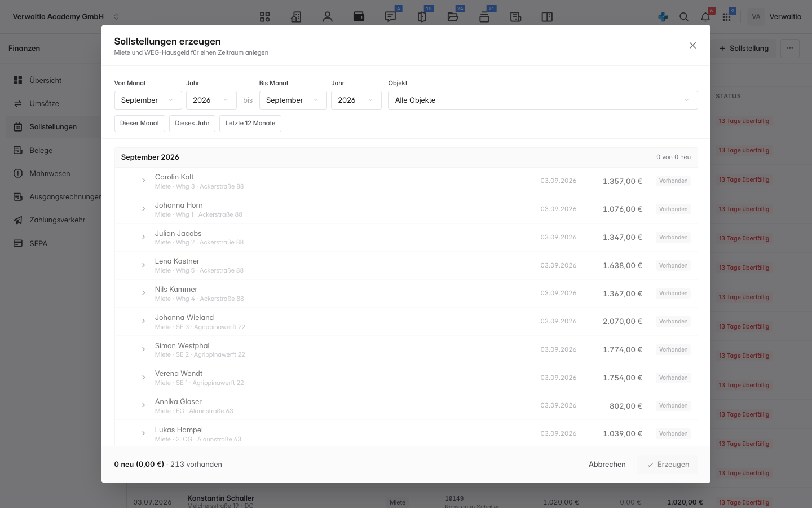This screenshot has height=508, width=812.
Task: Open the dashboard grid icon in top navigation
Action: [x=264, y=17]
